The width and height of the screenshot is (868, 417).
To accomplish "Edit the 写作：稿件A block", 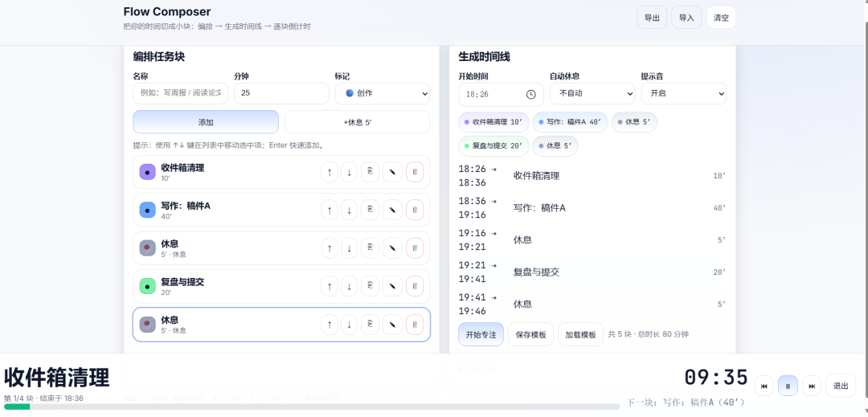I will tap(392, 211).
